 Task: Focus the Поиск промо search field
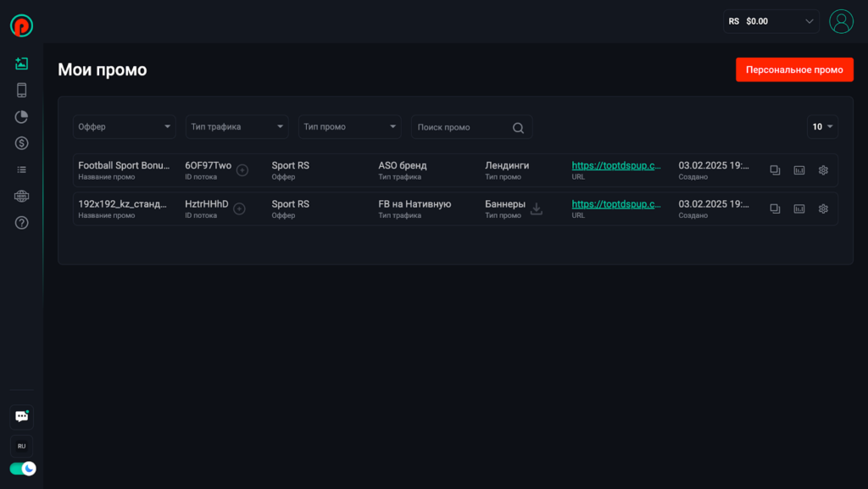coord(471,127)
